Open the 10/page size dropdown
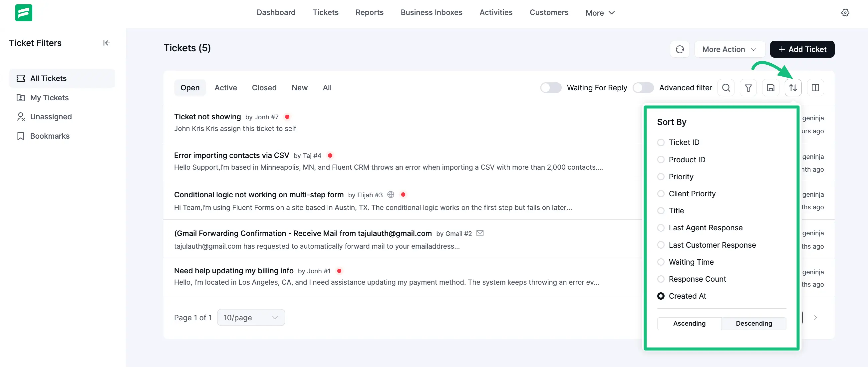868x367 pixels. click(x=251, y=317)
